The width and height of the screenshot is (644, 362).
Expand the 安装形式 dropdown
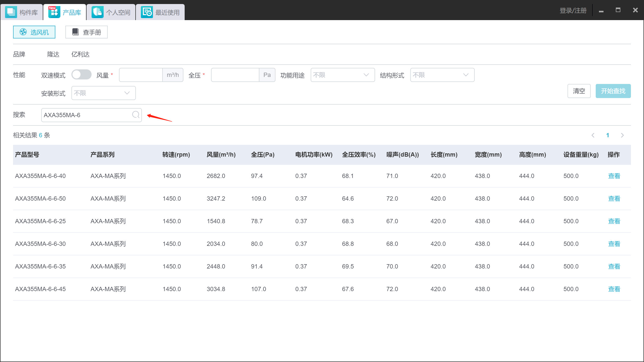[103, 93]
